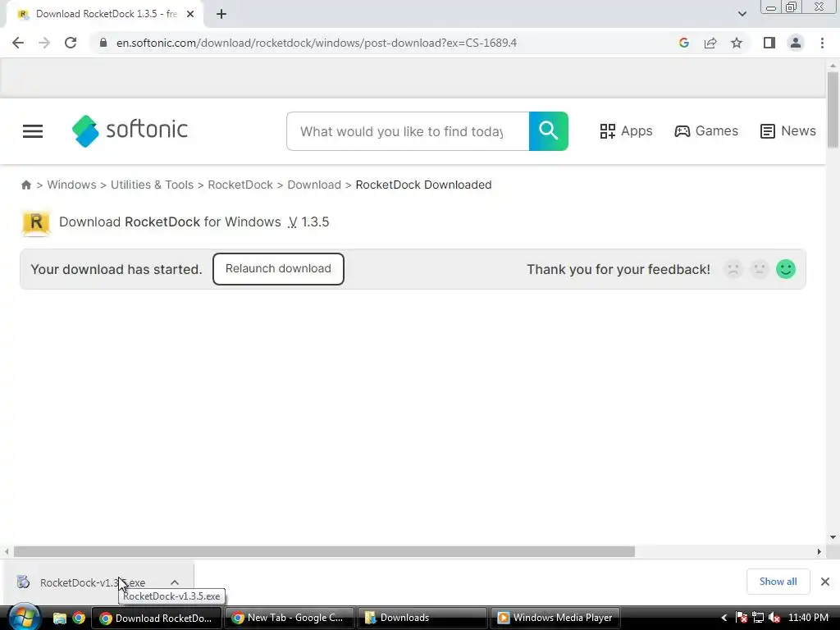Click RocketDock breadcrumb link

tap(240, 185)
